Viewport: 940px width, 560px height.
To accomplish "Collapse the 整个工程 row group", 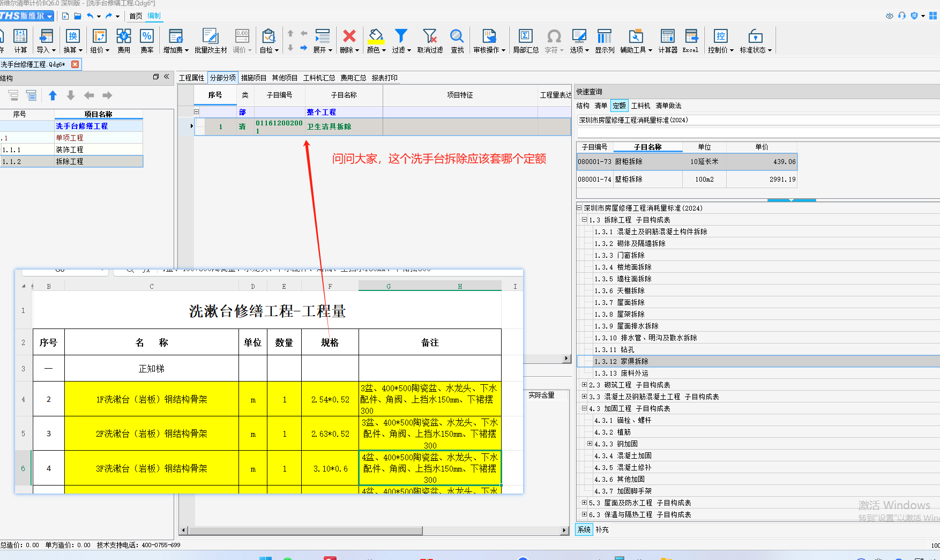I will click(197, 112).
